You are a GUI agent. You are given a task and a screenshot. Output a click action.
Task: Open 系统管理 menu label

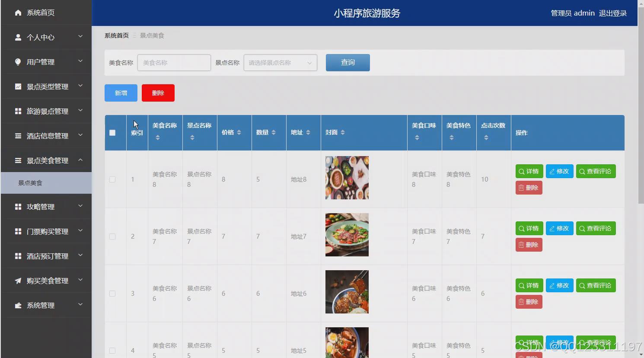tap(41, 305)
